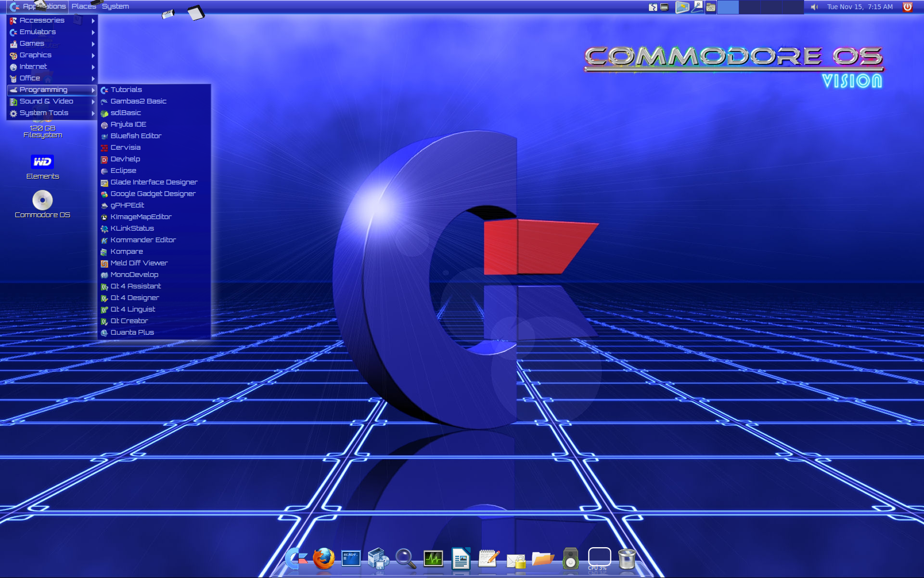Mute the volume via the speaker tray icon
The image size is (924, 578).
tap(814, 7)
